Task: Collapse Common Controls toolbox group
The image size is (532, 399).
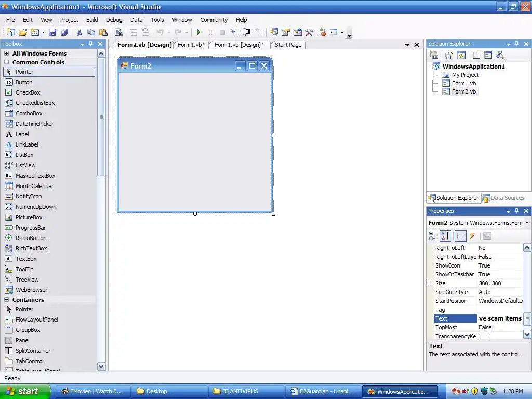Action: pyautogui.click(x=6, y=62)
